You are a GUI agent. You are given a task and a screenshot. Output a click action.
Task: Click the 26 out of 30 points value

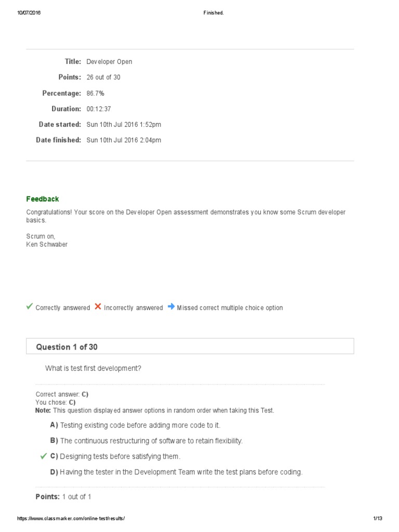tap(103, 77)
